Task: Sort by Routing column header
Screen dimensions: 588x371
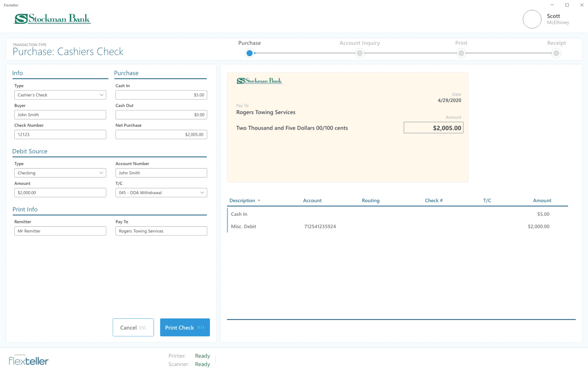Action: pos(371,200)
